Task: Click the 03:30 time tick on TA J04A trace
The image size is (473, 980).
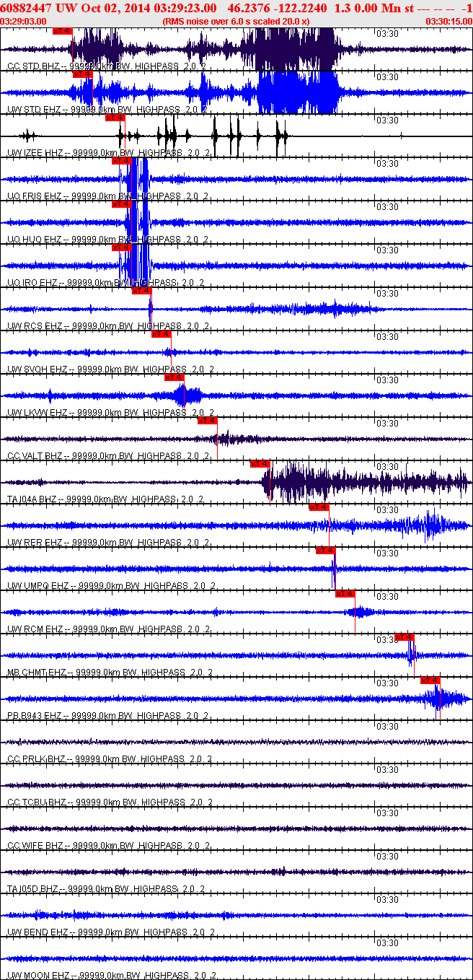Action: [388, 466]
